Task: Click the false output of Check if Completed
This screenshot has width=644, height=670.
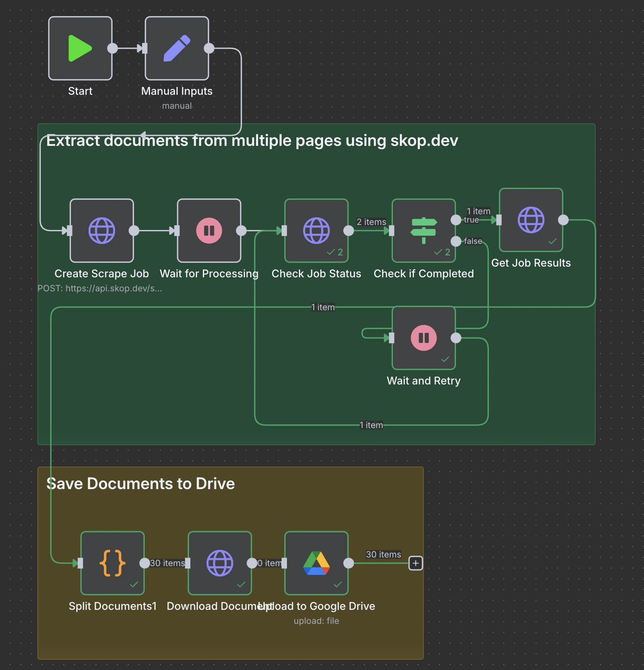Action: 456,241
